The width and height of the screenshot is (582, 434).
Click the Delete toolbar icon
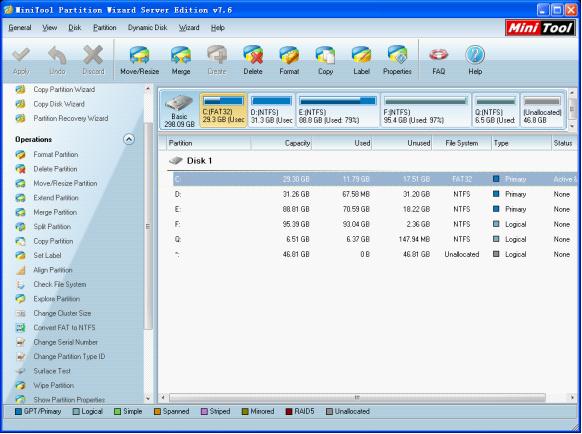[x=253, y=61]
